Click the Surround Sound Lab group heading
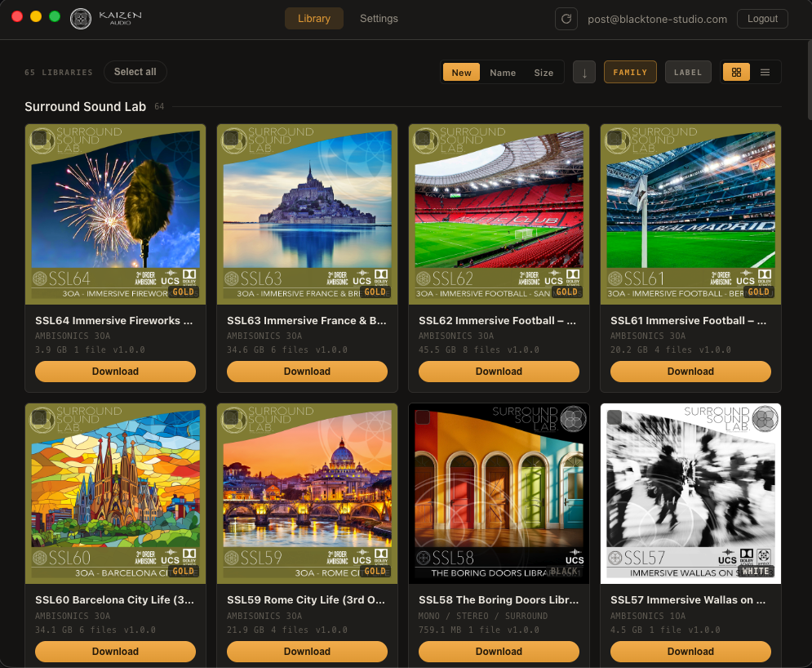 pyautogui.click(x=86, y=107)
